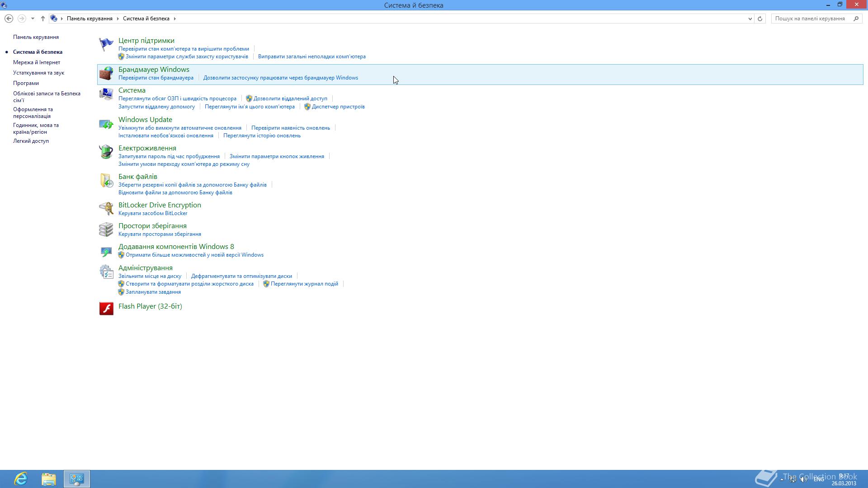868x488 pixels.
Task: Click the BitLocker Drive Encryption keys icon
Action: (106, 209)
